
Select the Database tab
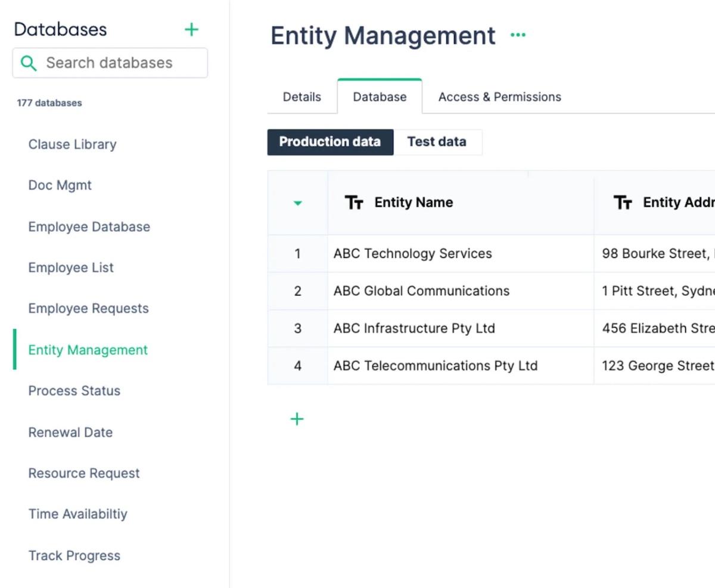[380, 97]
